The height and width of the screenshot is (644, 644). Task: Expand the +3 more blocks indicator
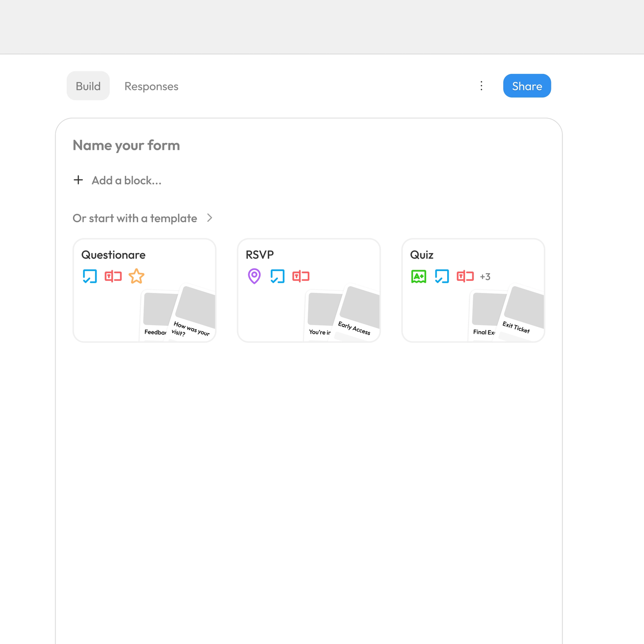pyautogui.click(x=485, y=277)
